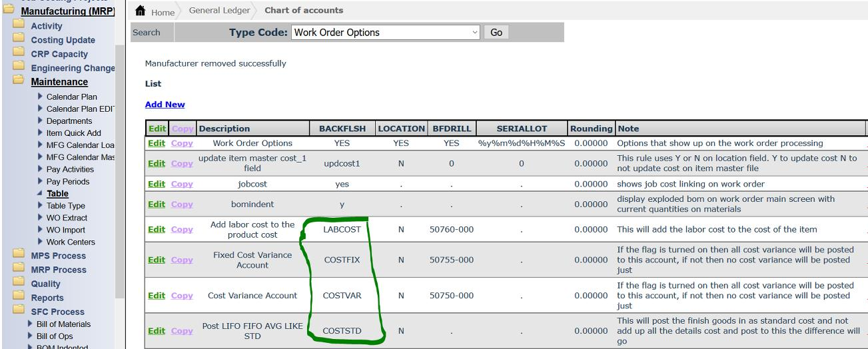Click the MPS Process folder icon
This screenshot has height=349, width=868.
19,256
